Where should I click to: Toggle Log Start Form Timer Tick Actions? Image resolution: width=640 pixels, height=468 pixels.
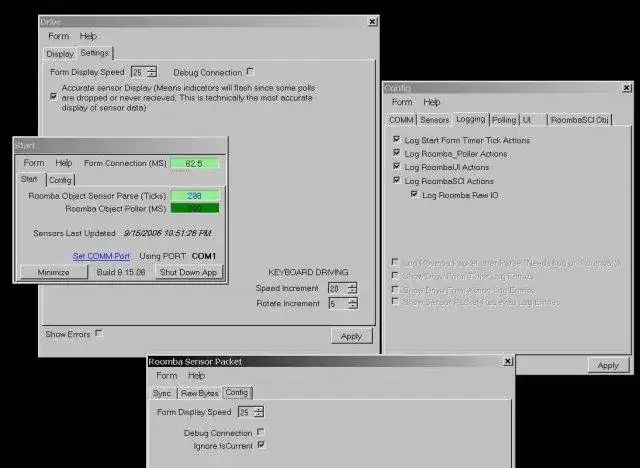(396, 140)
